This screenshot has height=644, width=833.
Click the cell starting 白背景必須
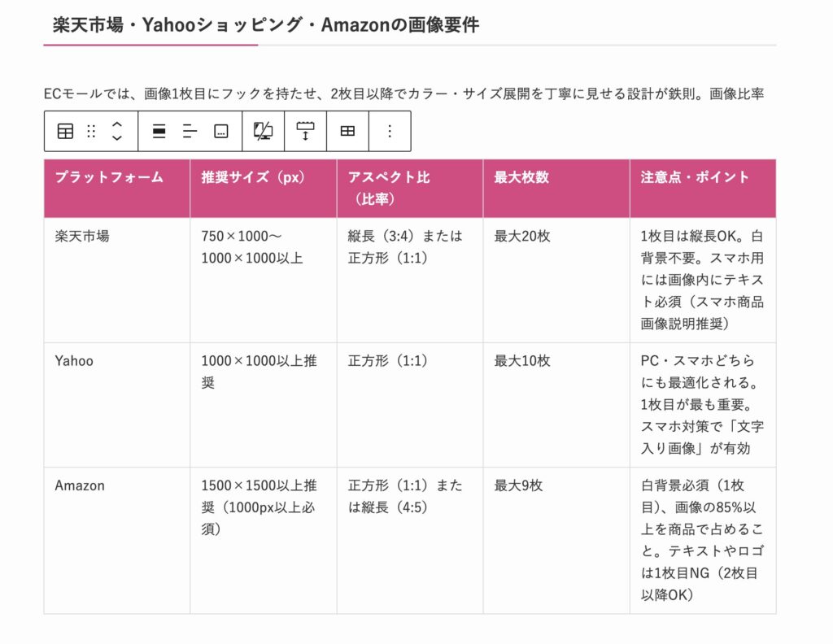point(703,541)
